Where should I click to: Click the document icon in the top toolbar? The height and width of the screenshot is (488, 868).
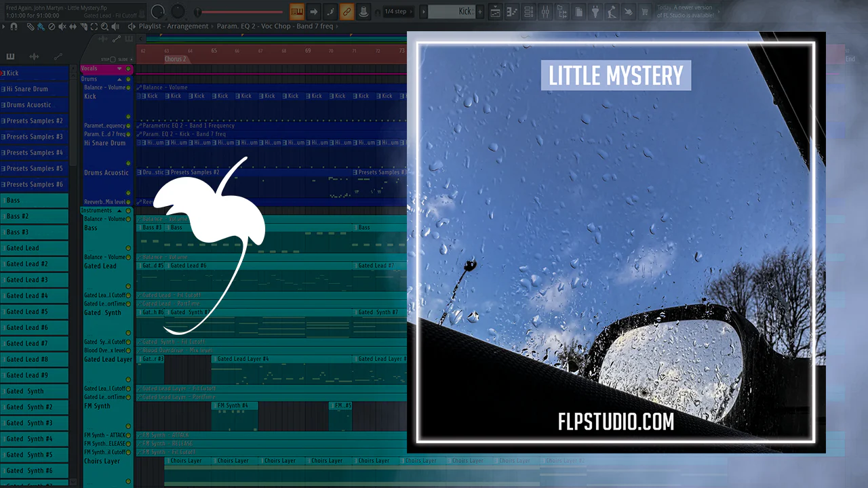[578, 12]
